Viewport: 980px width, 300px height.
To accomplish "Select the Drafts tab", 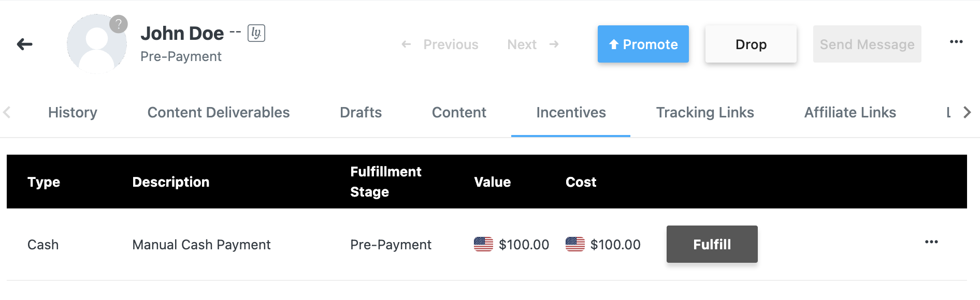I will [x=361, y=112].
